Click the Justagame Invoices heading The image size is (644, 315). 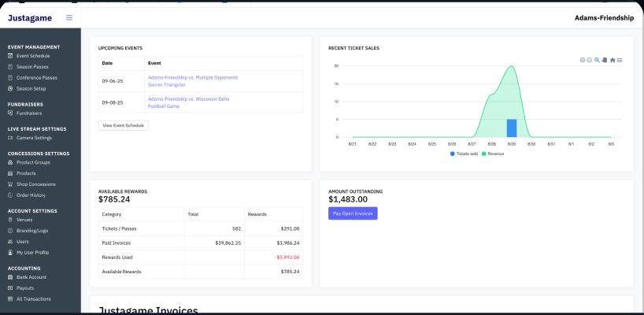(148, 310)
